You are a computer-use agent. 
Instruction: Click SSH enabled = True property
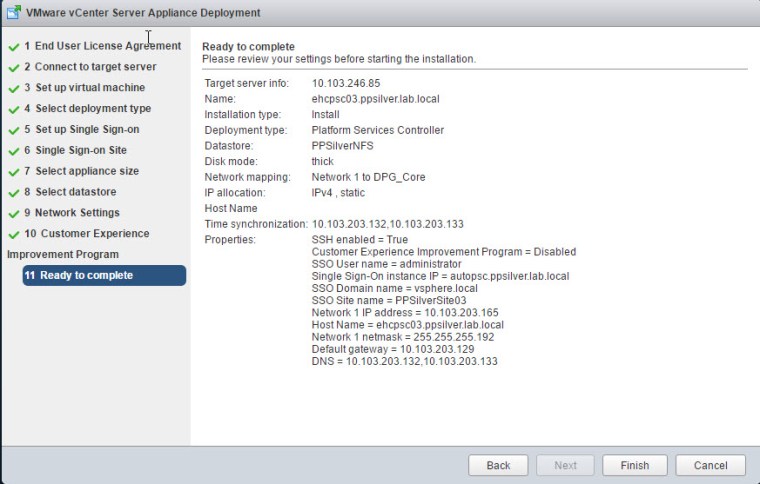click(x=360, y=239)
